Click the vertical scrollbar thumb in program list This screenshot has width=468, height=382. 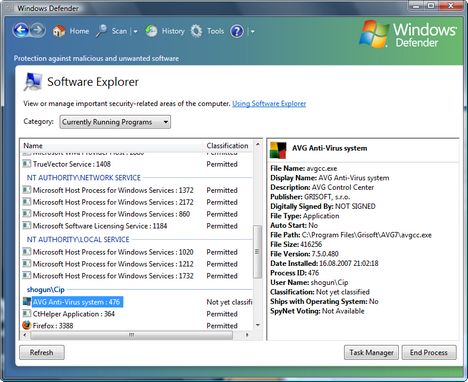pos(258,252)
